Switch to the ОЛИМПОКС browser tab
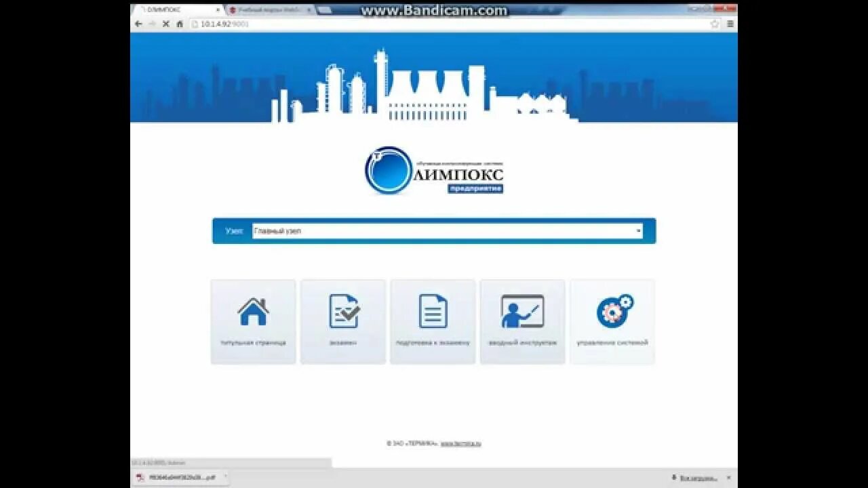 [x=178, y=10]
